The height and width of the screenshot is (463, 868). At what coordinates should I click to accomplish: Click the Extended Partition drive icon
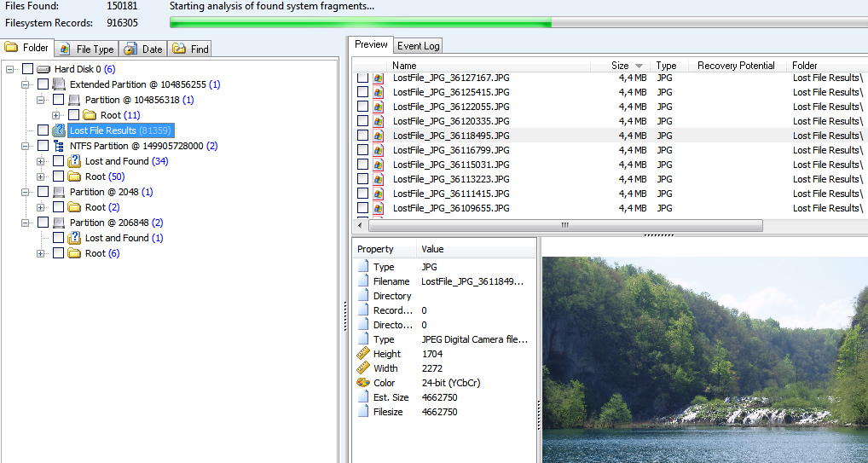[59, 84]
